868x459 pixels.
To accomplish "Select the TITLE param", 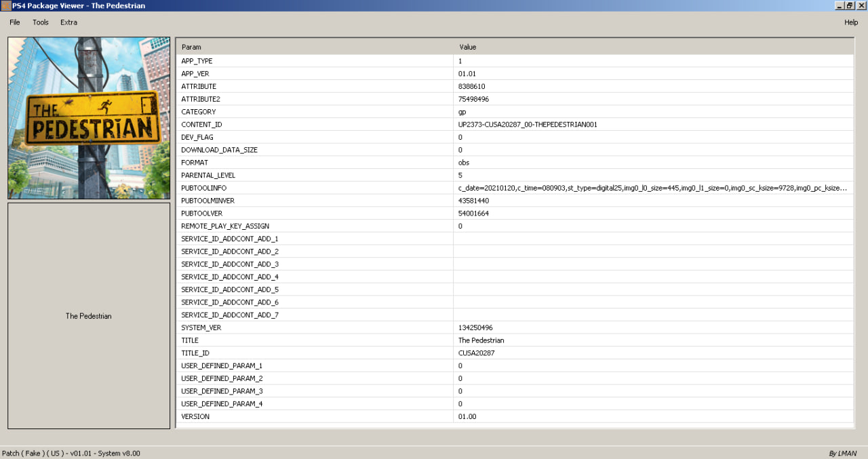I will [x=190, y=340].
